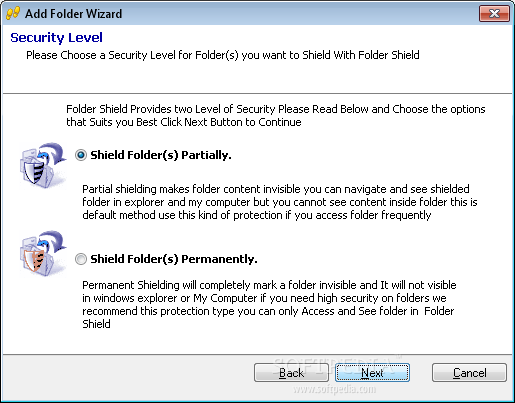Click the 'Please Choose a Security Level' subtitle
This screenshot has height=403, width=515.
click(x=223, y=55)
